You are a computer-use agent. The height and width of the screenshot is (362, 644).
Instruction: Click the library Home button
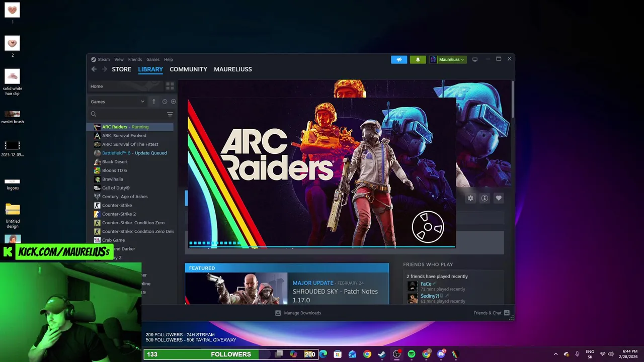(x=125, y=86)
